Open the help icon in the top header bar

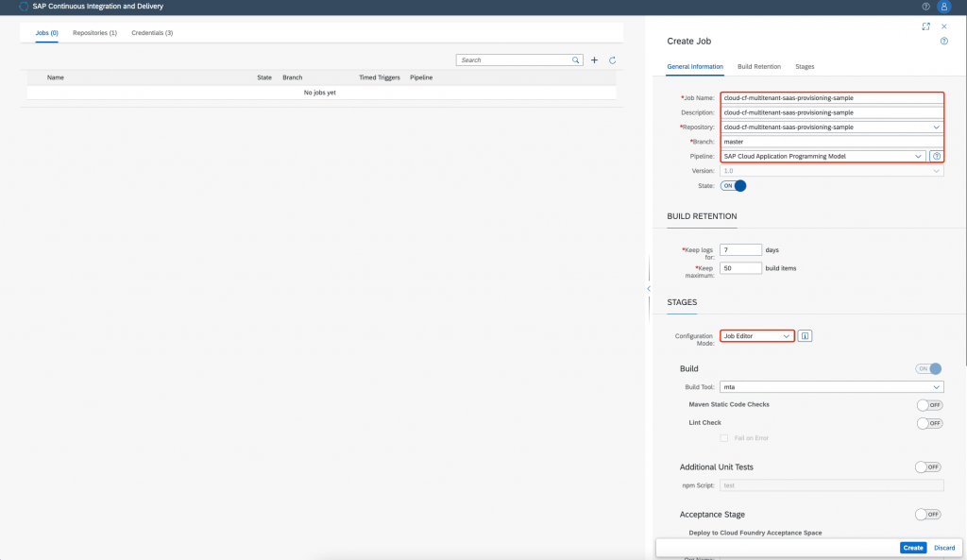coord(925,7)
